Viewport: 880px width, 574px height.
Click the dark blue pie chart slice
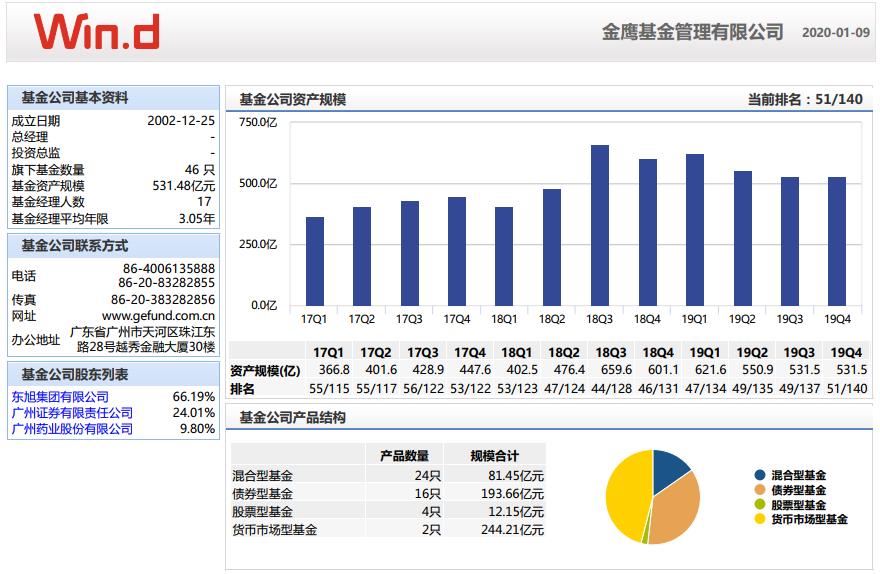click(669, 467)
